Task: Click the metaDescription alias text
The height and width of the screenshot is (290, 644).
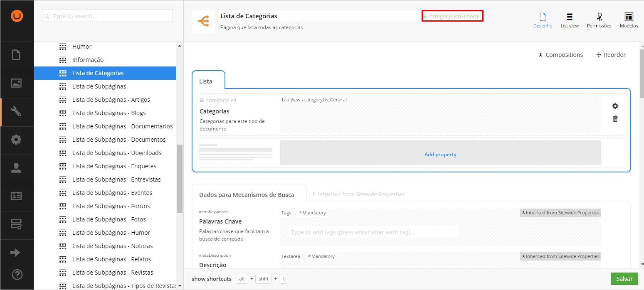Action: [x=215, y=256]
